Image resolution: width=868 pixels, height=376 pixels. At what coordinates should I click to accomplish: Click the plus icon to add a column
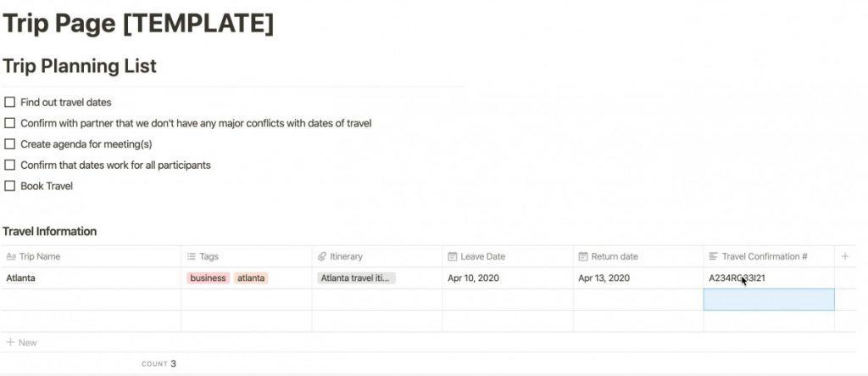(x=845, y=256)
